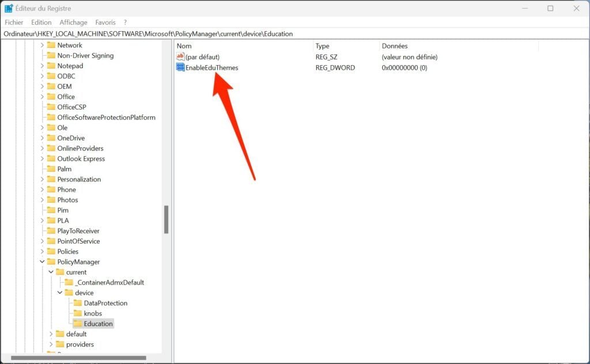Click the (valeur non définie) data cell
The width and height of the screenshot is (590, 364).
(x=410, y=57)
